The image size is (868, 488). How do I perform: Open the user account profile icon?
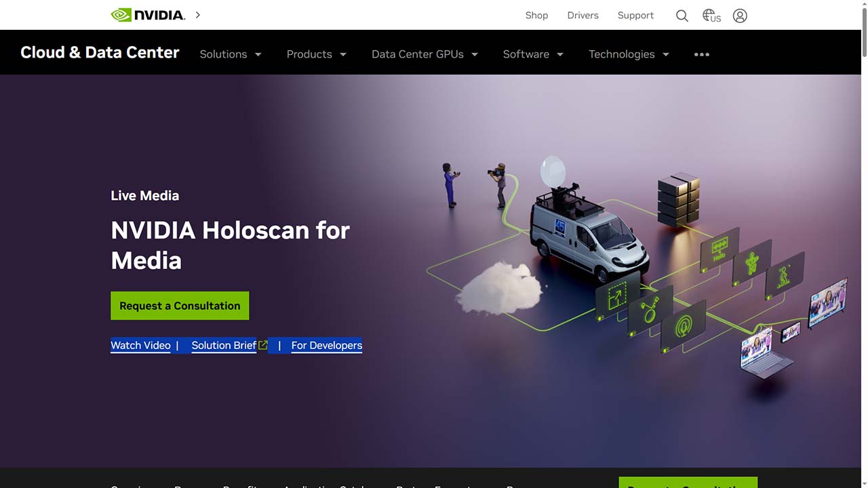(740, 16)
